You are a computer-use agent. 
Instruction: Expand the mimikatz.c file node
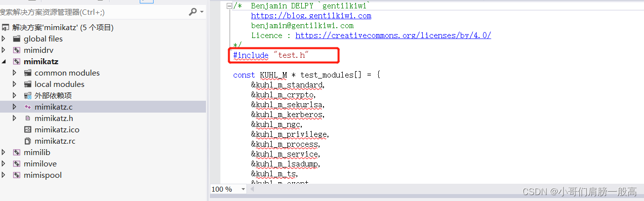click(15, 107)
